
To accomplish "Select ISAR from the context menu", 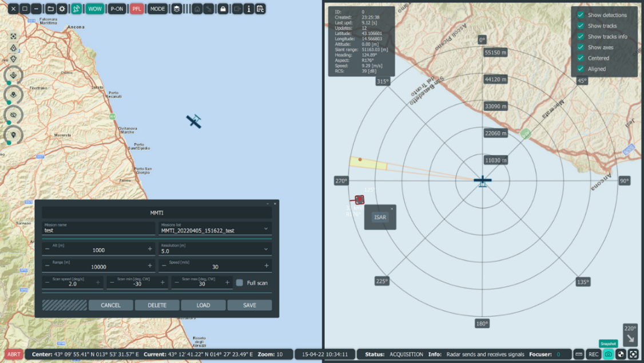I will tap(380, 217).
